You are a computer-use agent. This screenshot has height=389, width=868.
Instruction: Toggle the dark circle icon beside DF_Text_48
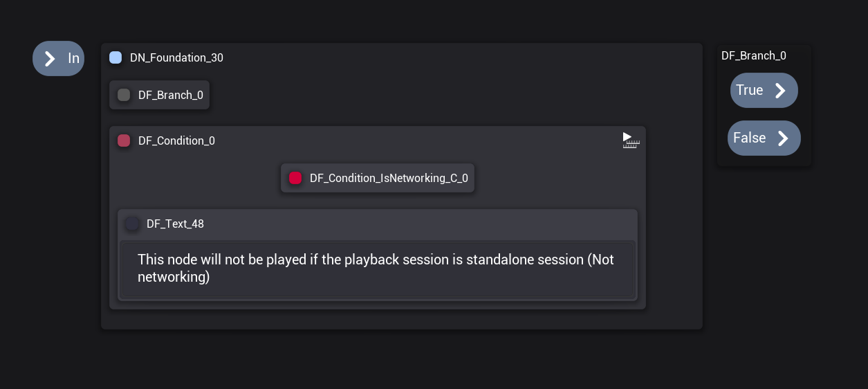(x=132, y=224)
